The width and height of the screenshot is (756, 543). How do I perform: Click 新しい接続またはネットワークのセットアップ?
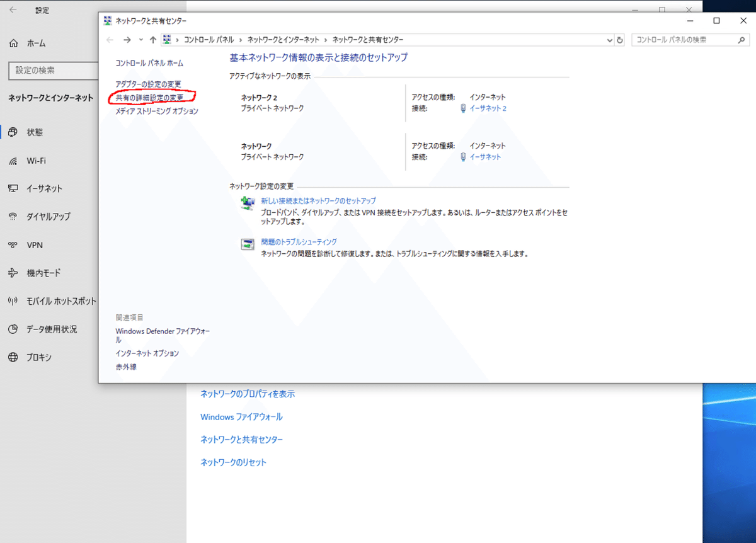[318, 201]
